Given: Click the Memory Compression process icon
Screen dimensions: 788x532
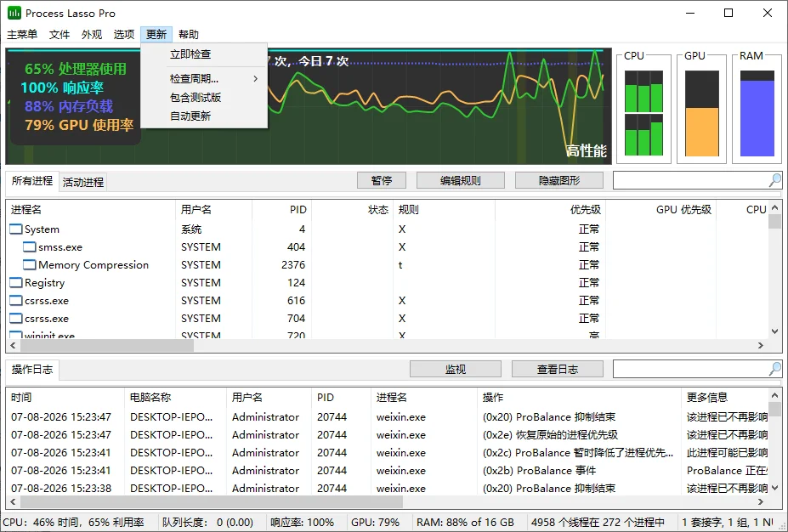Looking at the screenshot, I should [30, 265].
